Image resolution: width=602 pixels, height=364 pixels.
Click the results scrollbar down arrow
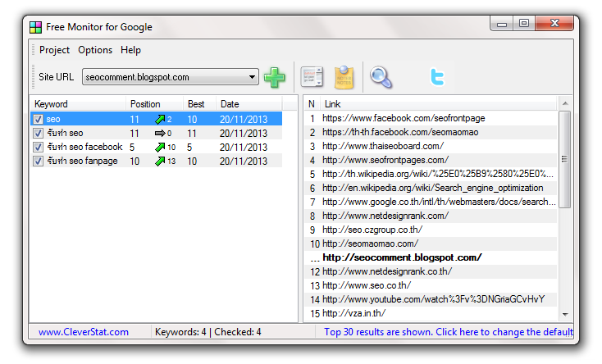click(x=565, y=315)
